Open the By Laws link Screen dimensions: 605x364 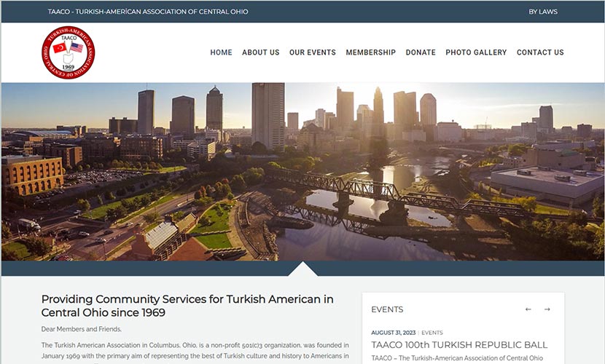543,12
